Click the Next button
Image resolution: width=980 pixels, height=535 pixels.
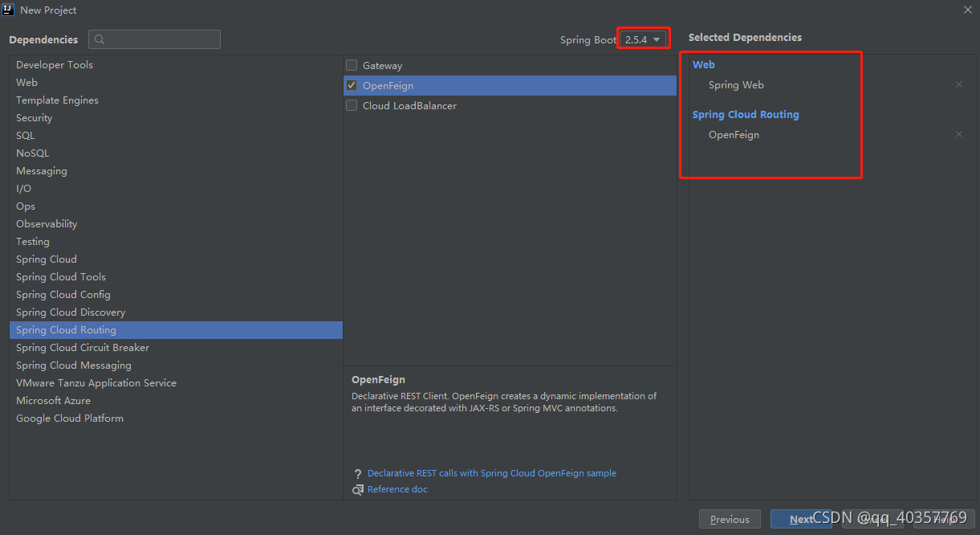tap(801, 520)
